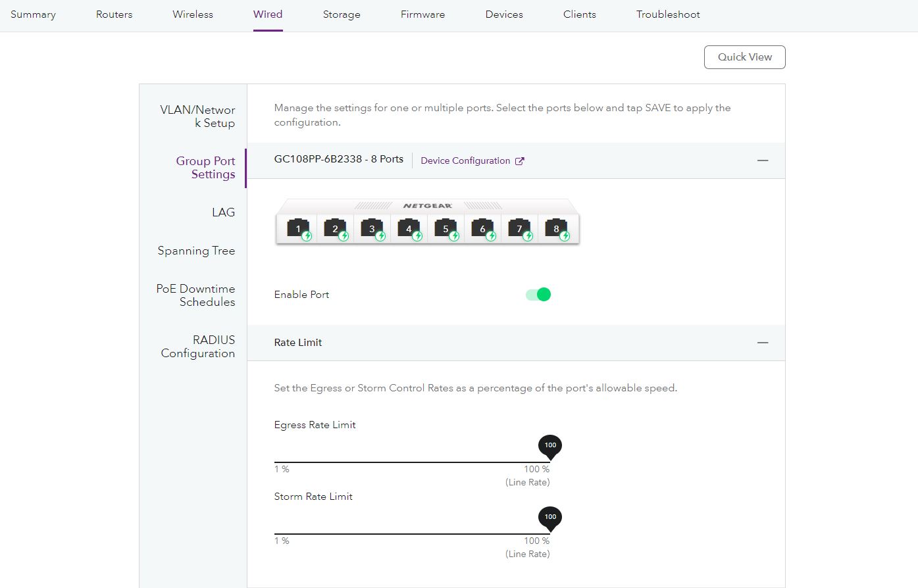
Task: Collapse the Rate Limit section
Action: pyautogui.click(x=762, y=343)
